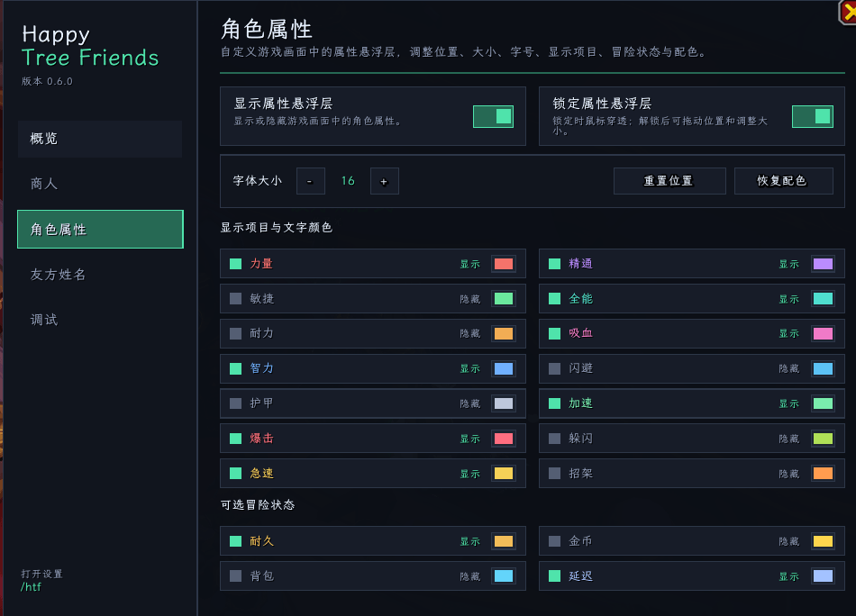Screen dimensions: 856x616
Task: Select the 角色属性 sidebar item
Action: 100,229
